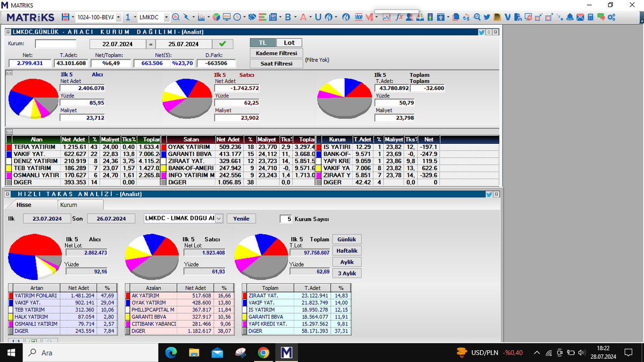Click the Kademe Filtresi button

coord(276,53)
